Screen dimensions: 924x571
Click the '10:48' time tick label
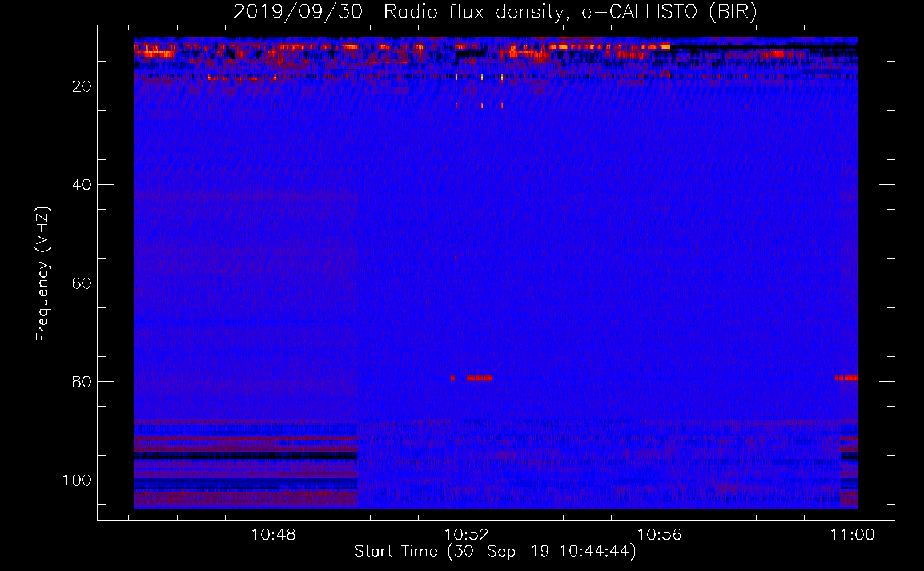click(274, 535)
